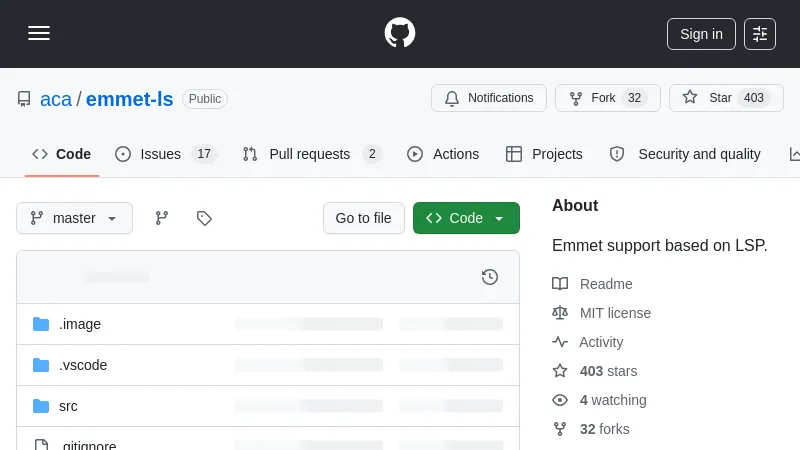The width and height of the screenshot is (800, 450).
Task: Open the .image folder
Action: (80, 324)
